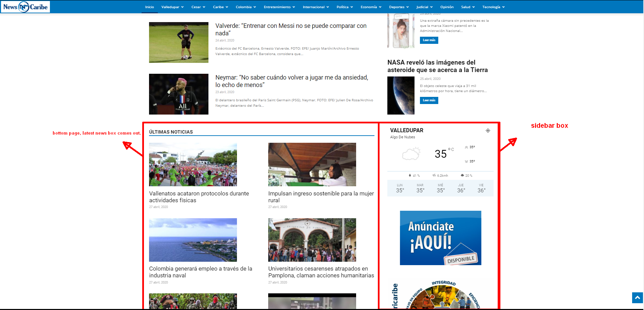Click the cloudy weather icon in Valledupar widget
Viewport: 644px width, 310px height.
pyautogui.click(x=411, y=154)
